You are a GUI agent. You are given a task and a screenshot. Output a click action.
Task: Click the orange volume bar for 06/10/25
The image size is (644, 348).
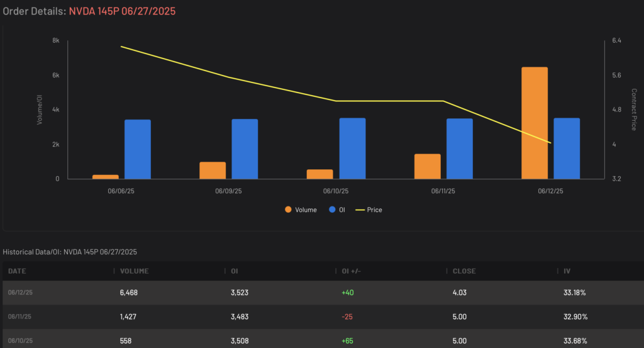319,174
